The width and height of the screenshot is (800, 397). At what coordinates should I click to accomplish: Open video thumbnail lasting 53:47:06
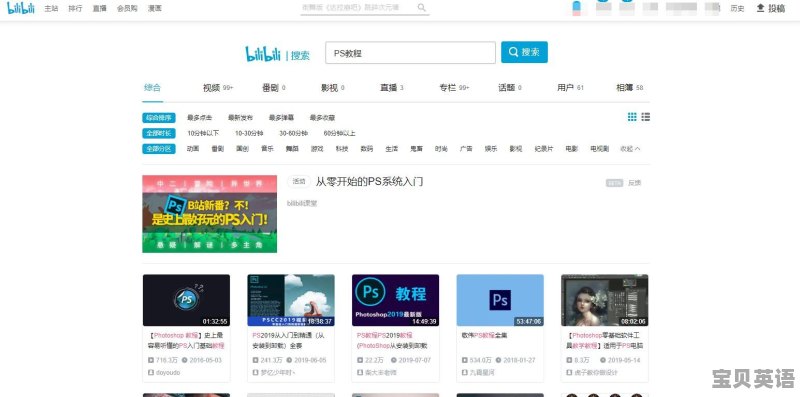[x=500, y=300]
